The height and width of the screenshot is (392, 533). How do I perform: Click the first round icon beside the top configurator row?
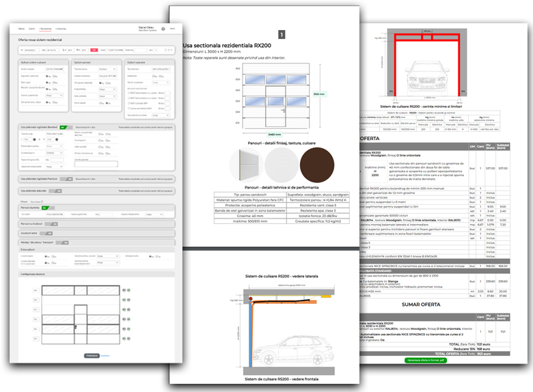click(124, 290)
